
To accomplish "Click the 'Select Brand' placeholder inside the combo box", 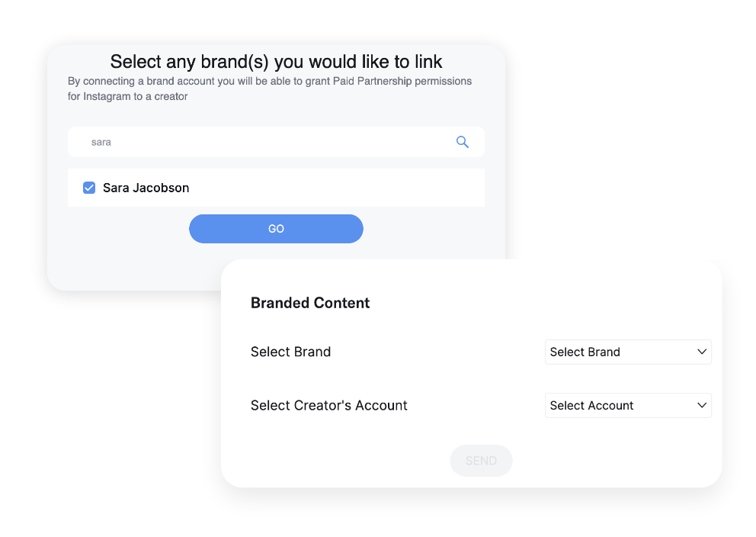I will point(585,352).
